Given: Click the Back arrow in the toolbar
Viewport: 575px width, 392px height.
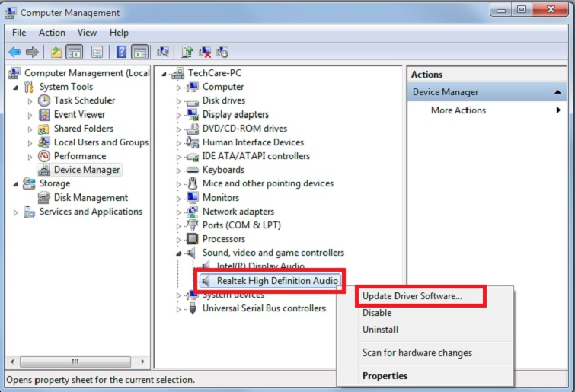Looking at the screenshot, I should point(14,52).
